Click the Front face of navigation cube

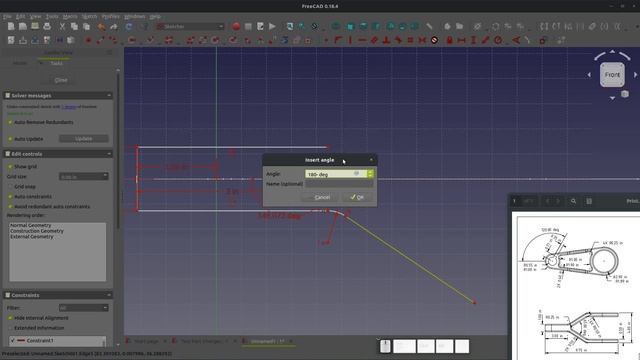[x=612, y=75]
